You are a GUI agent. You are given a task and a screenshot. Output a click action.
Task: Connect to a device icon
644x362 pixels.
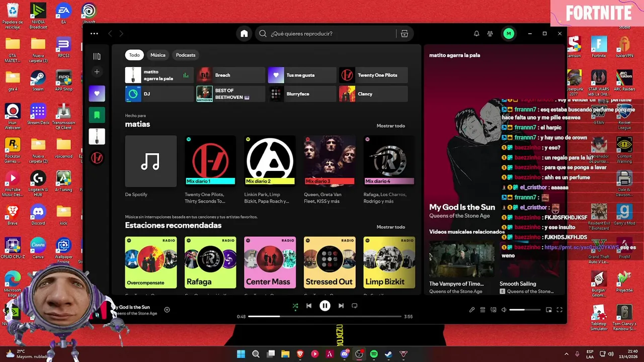point(494,310)
